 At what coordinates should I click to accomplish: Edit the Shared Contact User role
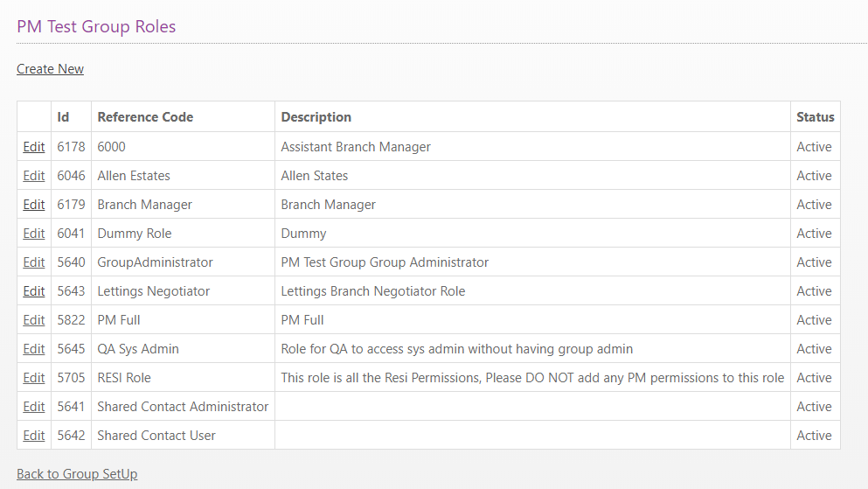point(34,436)
